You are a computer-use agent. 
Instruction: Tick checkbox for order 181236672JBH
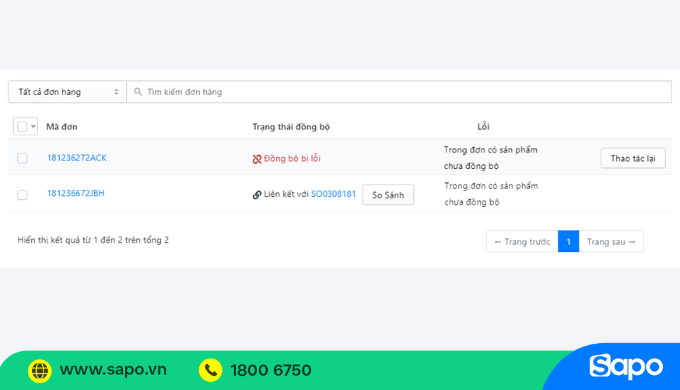pos(22,195)
